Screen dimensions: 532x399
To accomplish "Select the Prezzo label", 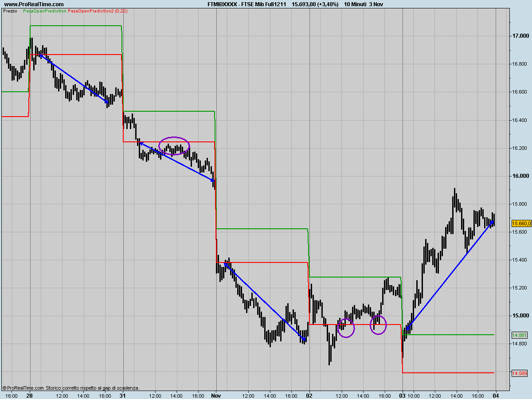I will [x=10, y=11].
